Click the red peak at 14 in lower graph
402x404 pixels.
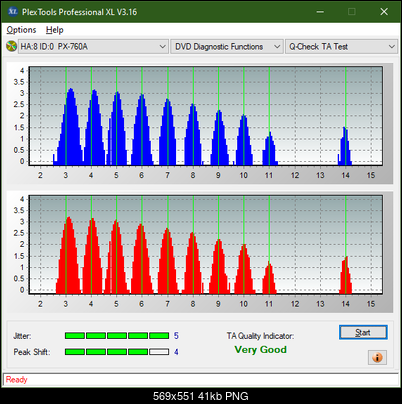[346, 275]
